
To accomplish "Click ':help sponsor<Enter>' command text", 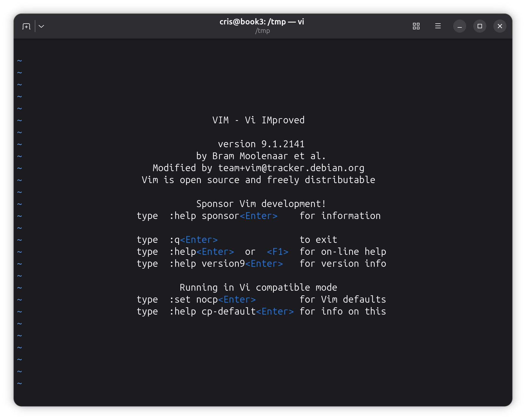I will [223, 216].
